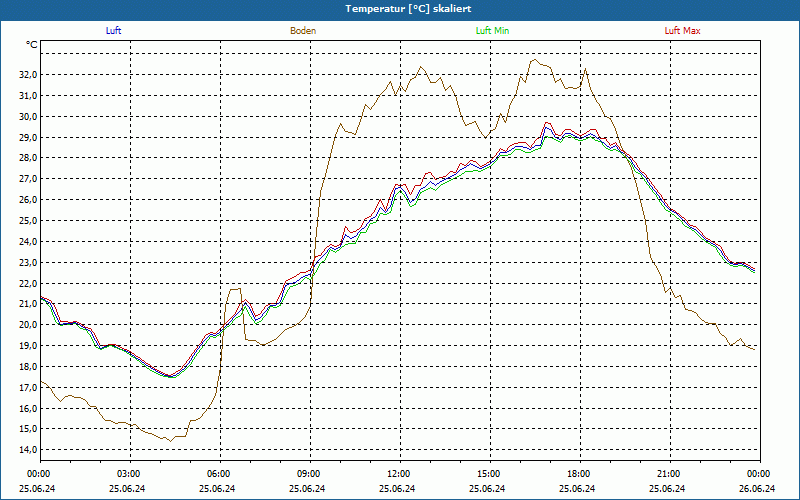Click the 24,0 y-axis value
Screen dimensions: 800x500
(x=29, y=242)
